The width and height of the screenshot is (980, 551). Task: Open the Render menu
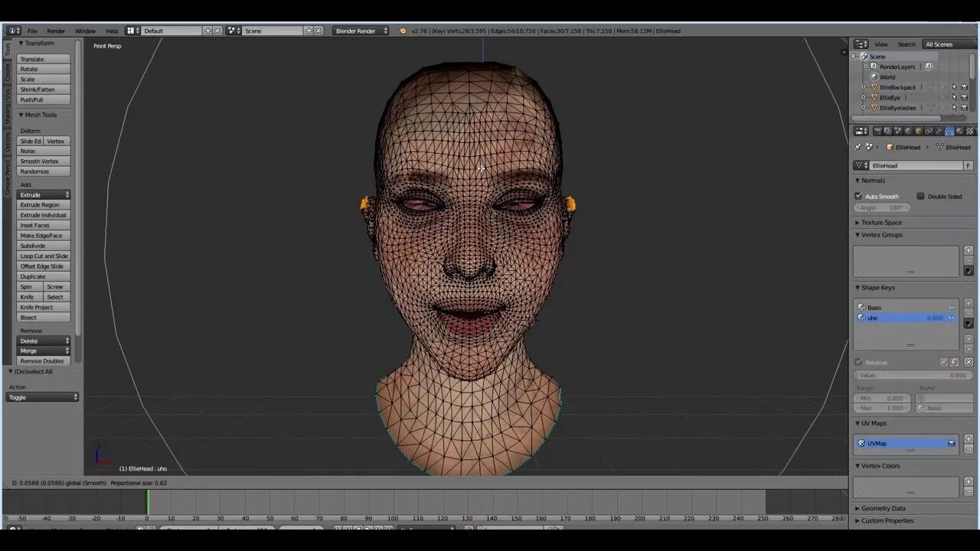[x=56, y=31]
